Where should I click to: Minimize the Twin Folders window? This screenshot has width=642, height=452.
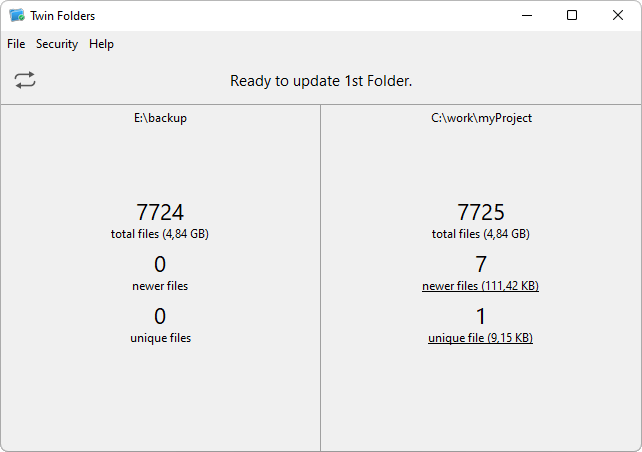pos(527,16)
